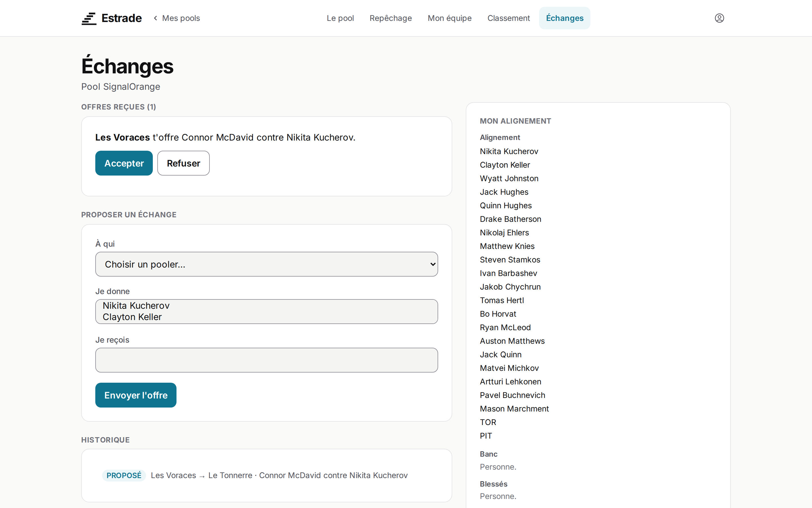Click Bo Horvat in the lineup
Image resolution: width=812 pixels, height=508 pixels.
coord(498,314)
